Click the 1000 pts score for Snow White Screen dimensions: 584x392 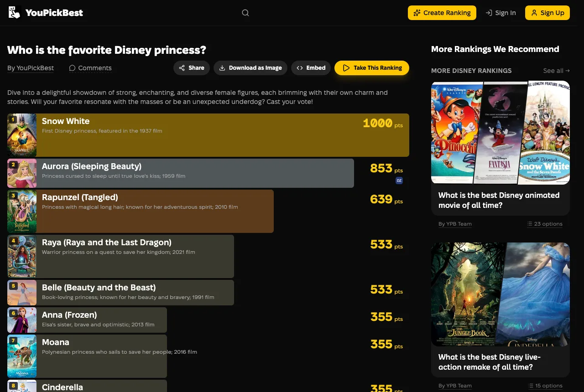coord(383,123)
